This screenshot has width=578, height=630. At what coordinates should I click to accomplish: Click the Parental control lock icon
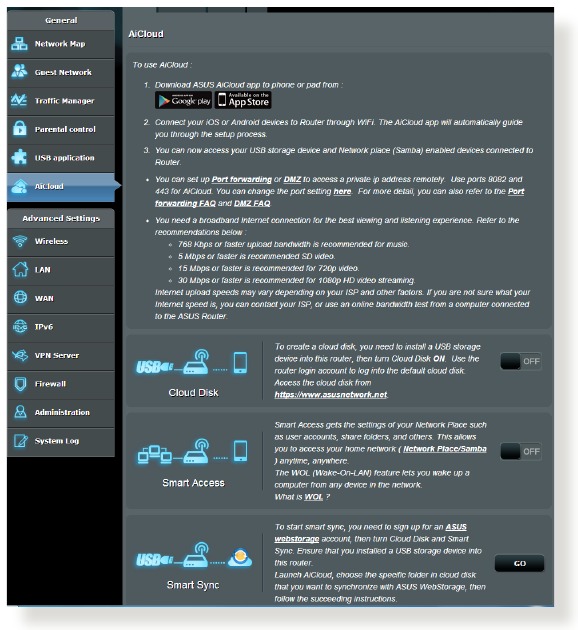19,129
